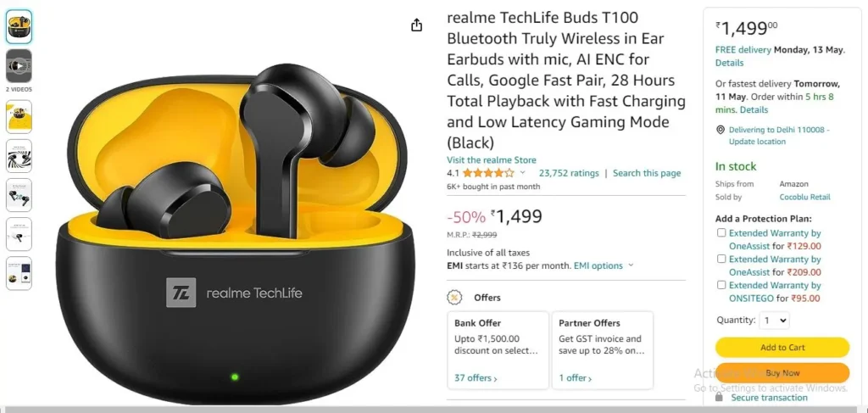Click the star rating icons
This screenshot has height=413, width=868.
click(x=488, y=173)
